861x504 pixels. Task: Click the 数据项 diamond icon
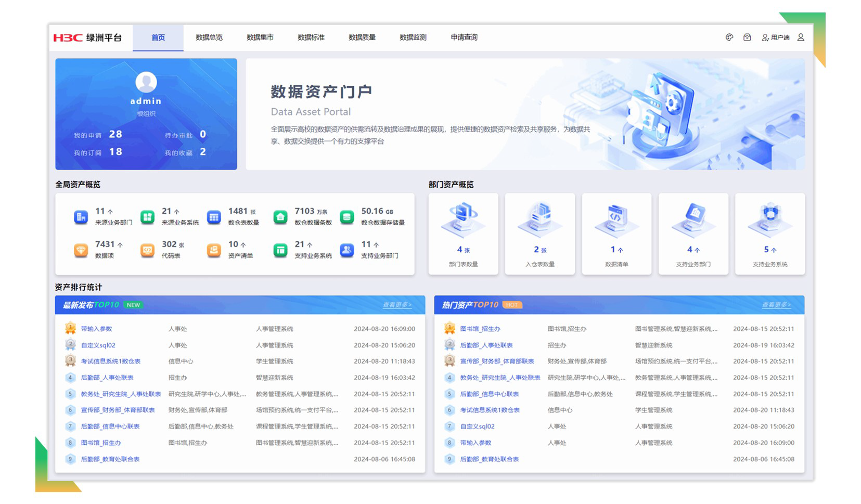point(81,250)
